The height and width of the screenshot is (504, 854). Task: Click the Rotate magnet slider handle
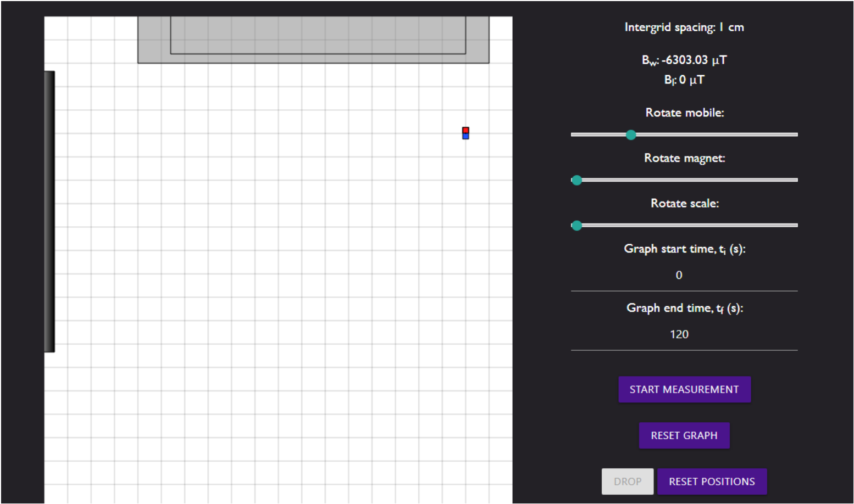(576, 180)
